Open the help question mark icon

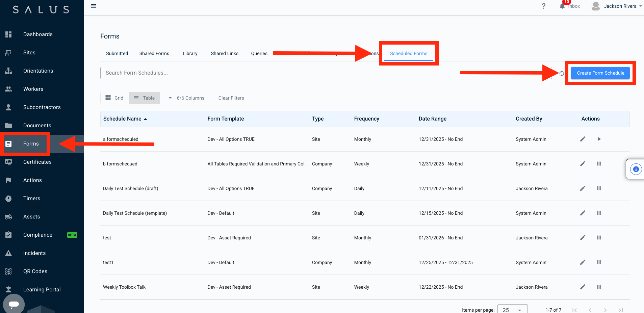tap(543, 6)
